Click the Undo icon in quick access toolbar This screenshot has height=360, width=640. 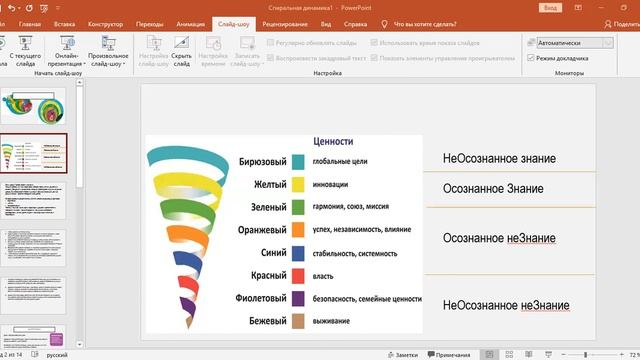11,8
